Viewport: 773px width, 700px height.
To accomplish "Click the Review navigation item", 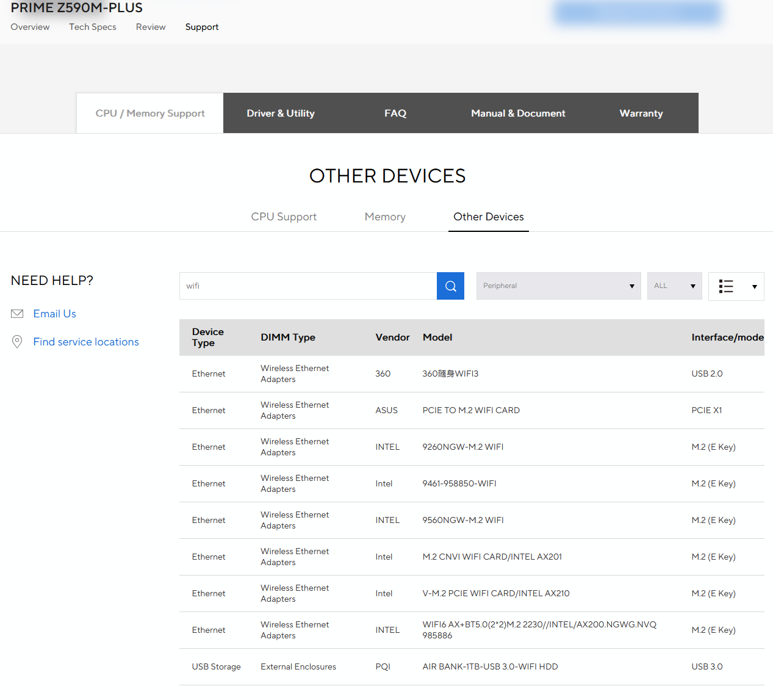I will pyautogui.click(x=151, y=27).
